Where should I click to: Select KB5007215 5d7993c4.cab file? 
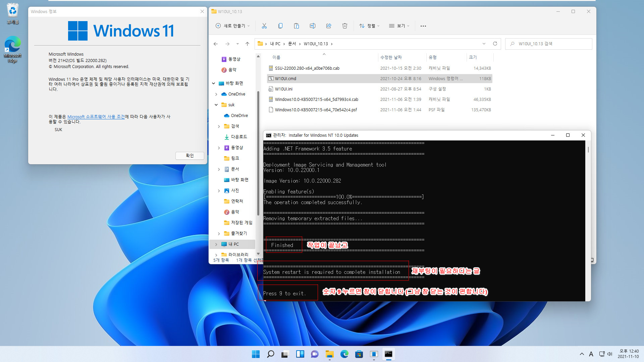pos(380,99)
